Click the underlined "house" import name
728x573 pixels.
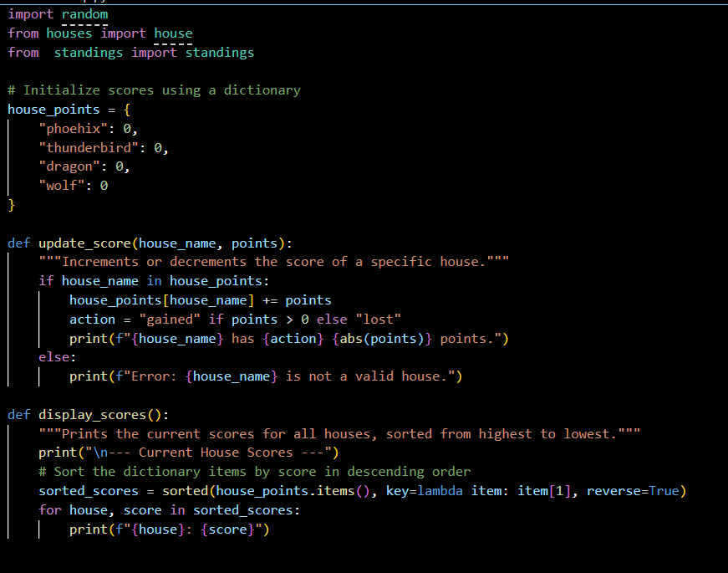[x=173, y=33]
